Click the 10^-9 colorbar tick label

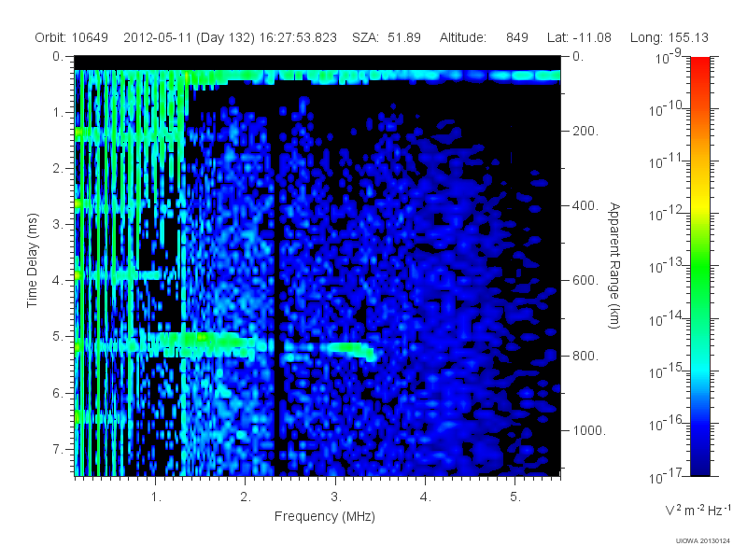[x=669, y=58]
